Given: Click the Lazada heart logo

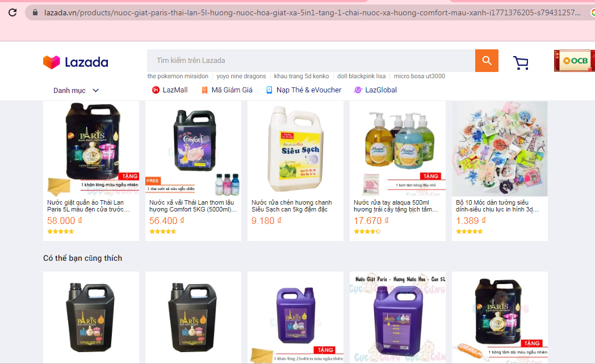Looking at the screenshot, I should [x=52, y=62].
